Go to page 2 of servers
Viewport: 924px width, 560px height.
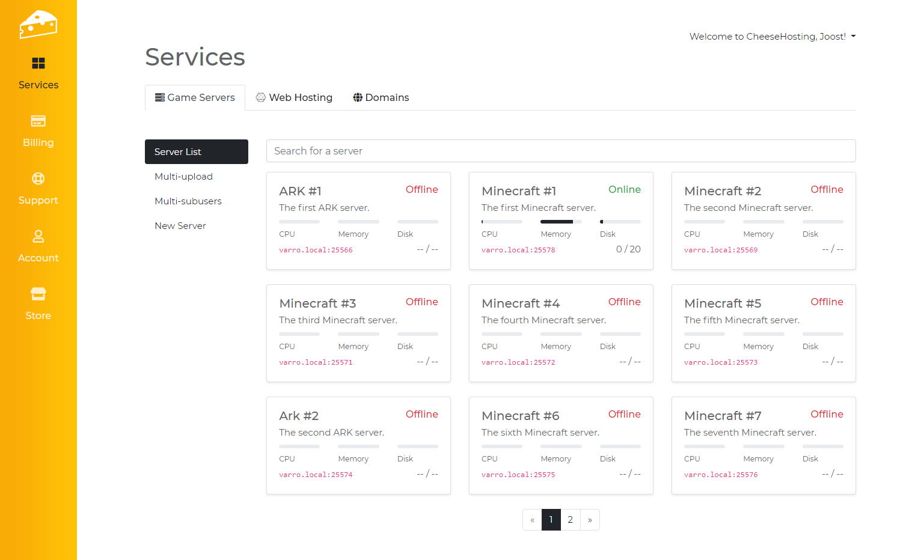pyautogui.click(x=571, y=520)
